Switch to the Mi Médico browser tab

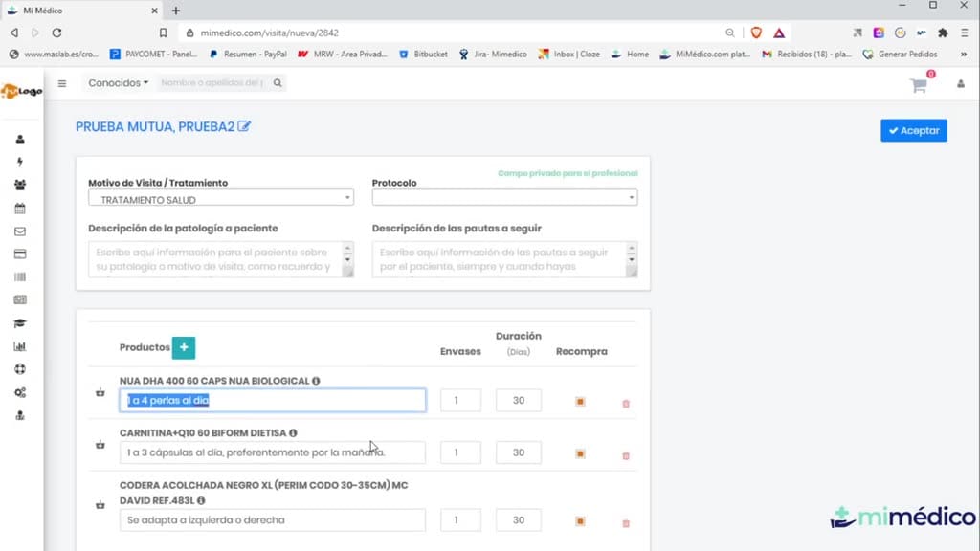(x=81, y=11)
